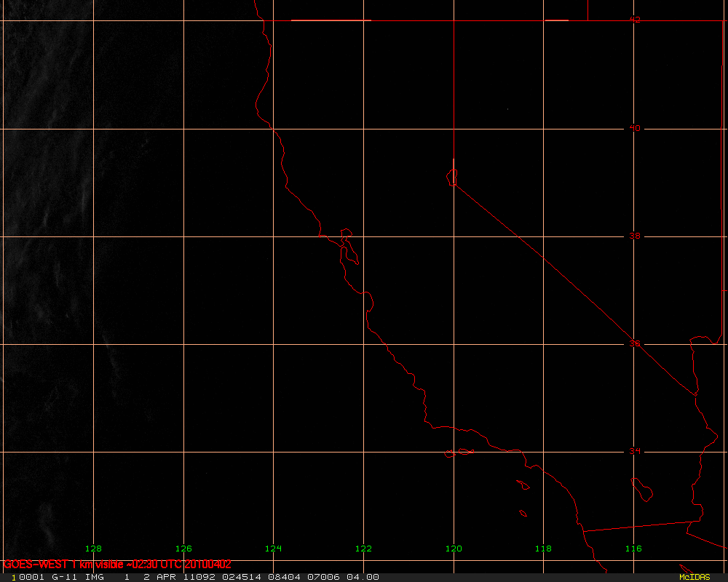Select the 0001 status bar value
The image size is (728, 582).
(31, 577)
